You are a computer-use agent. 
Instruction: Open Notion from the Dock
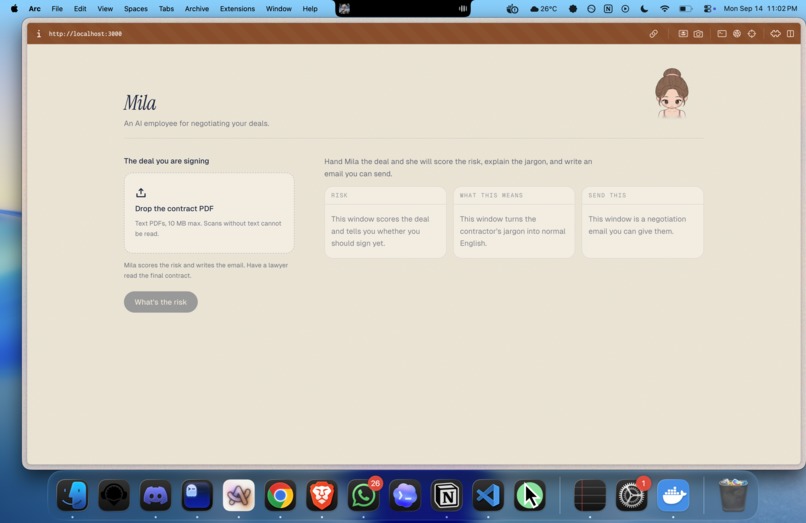click(446, 495)
